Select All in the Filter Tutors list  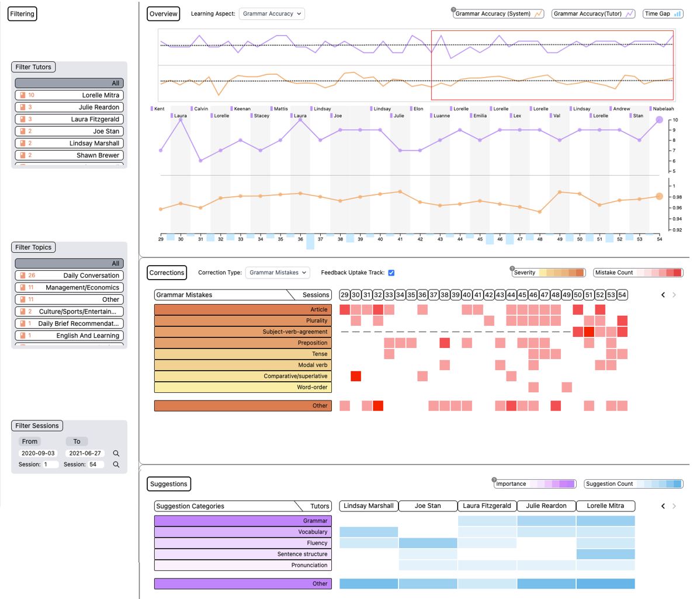[x=69, y=83]
